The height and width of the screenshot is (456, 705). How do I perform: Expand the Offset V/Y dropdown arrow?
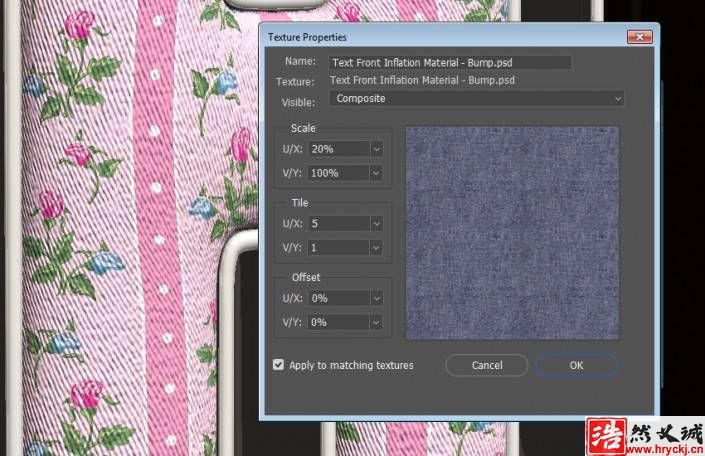point(377,322)
